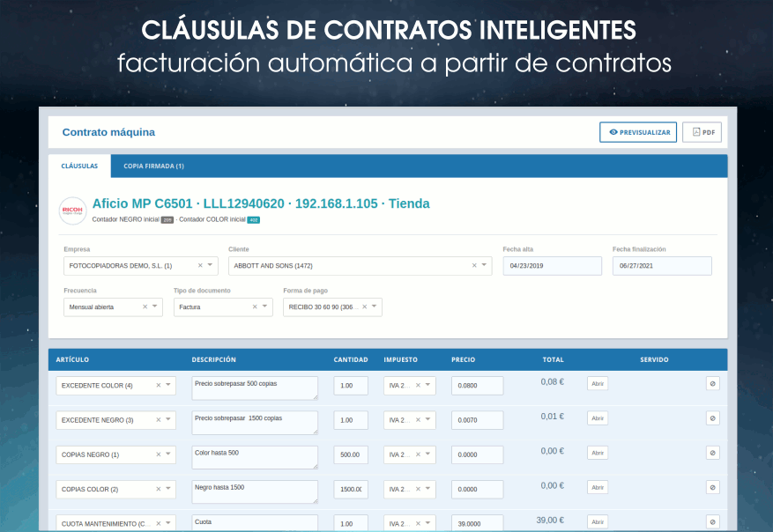Expand the tax dropdown for COPIAS NEGRO row

(x=428, y=454)
